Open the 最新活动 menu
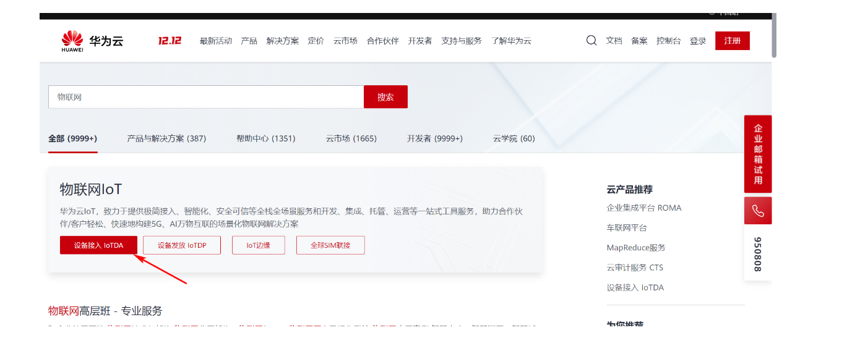 [216, 41]
